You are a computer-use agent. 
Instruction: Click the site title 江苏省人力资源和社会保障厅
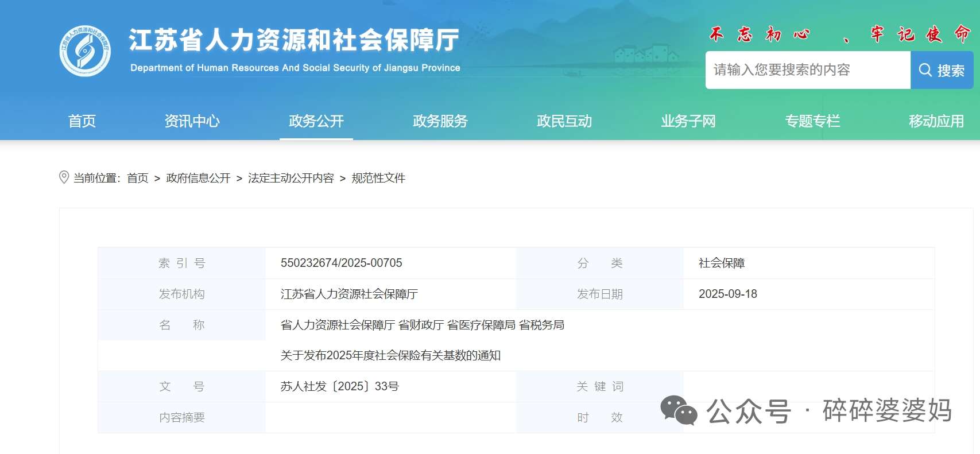point(294,40)
